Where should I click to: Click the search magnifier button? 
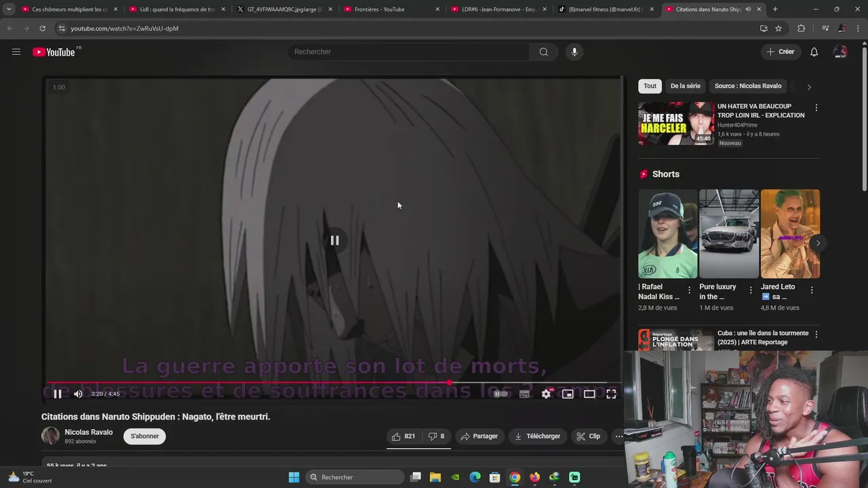click(543, 52)
